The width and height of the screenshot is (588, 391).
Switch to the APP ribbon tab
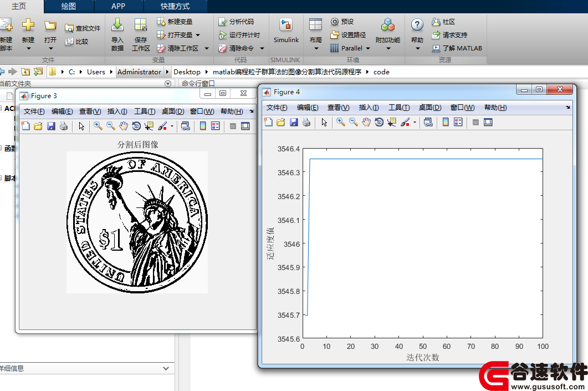tap(118, 7)
